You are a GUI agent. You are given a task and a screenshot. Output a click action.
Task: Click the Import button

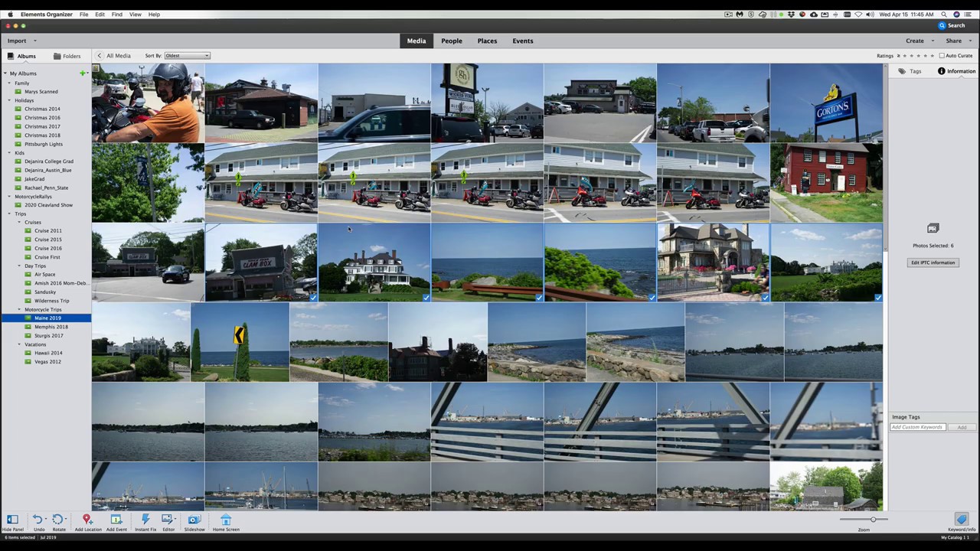[17, 41]
